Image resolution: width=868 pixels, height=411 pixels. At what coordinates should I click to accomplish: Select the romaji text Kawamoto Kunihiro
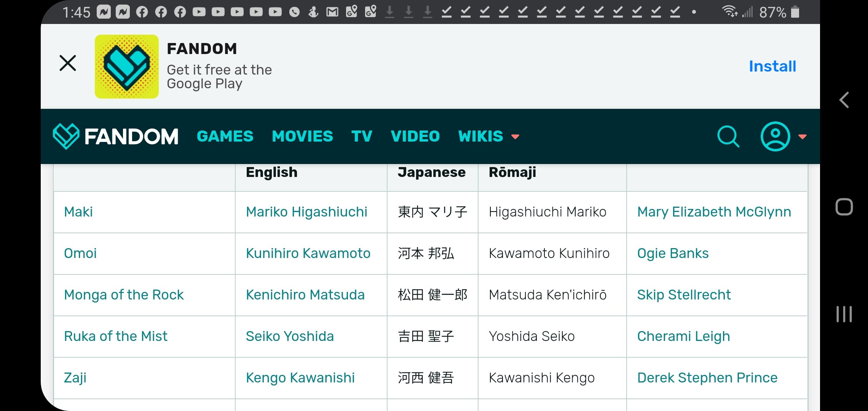pos(549,253)
